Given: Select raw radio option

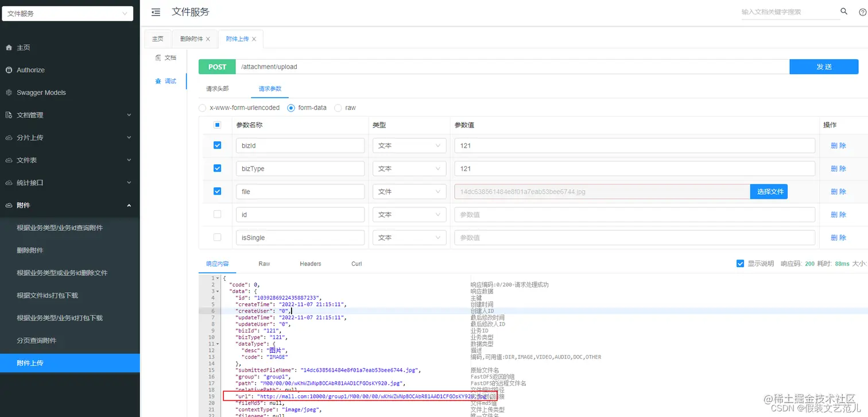Looking at the screenshot, I should pyautogui.click(x=338, y=107).
